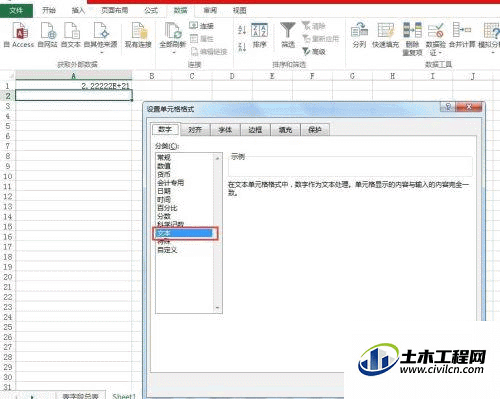
Task: Import data from website (自网站)
Action: (x=48, y=35)
